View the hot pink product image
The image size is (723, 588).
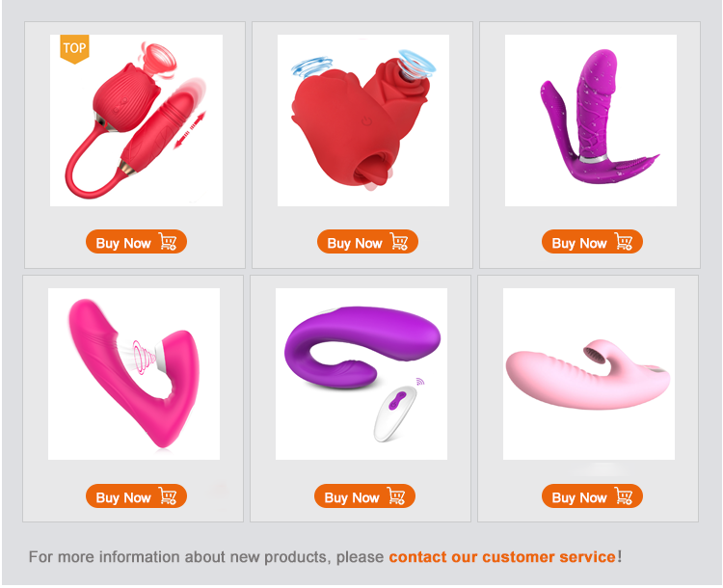[x=134, y=374]
